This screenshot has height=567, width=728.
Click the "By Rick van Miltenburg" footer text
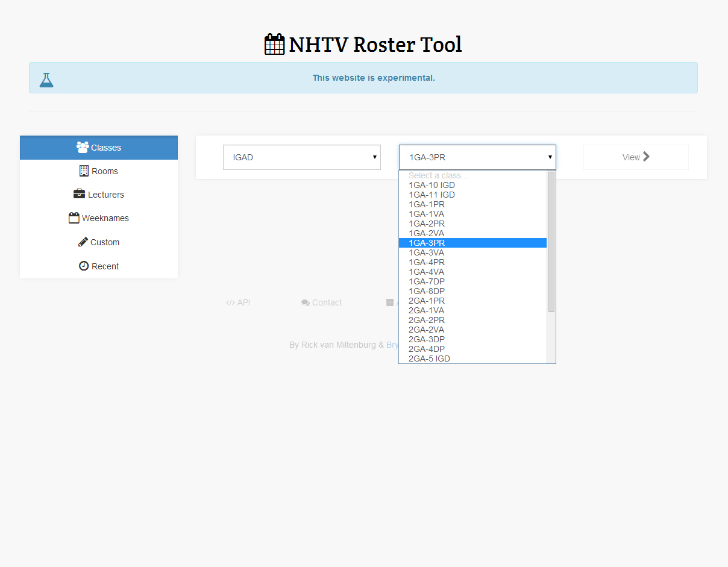pyautogui.click(x=333, y=345)
